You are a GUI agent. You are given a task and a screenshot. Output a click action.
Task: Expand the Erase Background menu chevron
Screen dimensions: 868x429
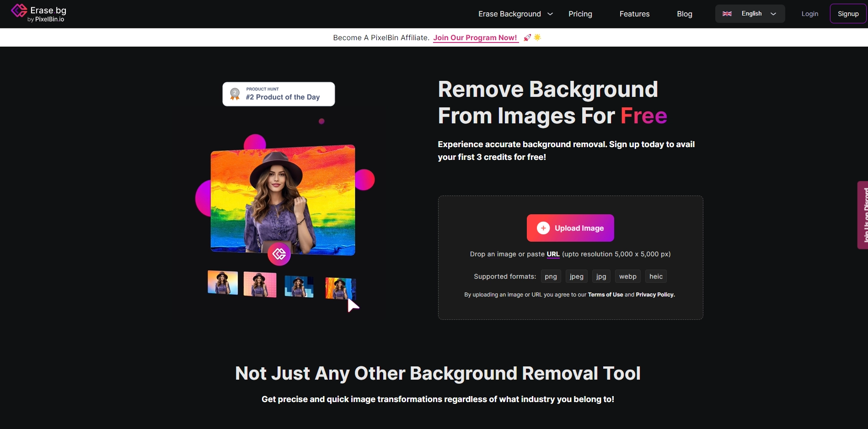click(x=550, y=14)
